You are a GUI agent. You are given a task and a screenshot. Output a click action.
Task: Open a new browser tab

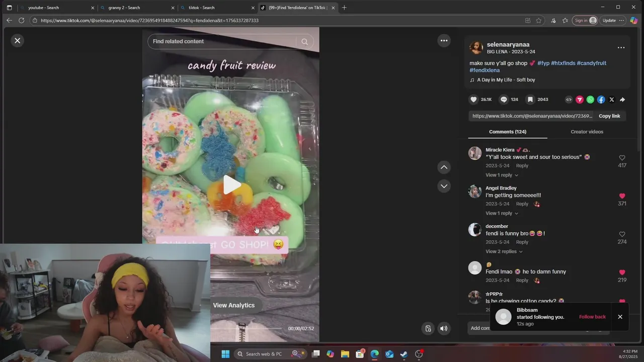pos(344,8)
